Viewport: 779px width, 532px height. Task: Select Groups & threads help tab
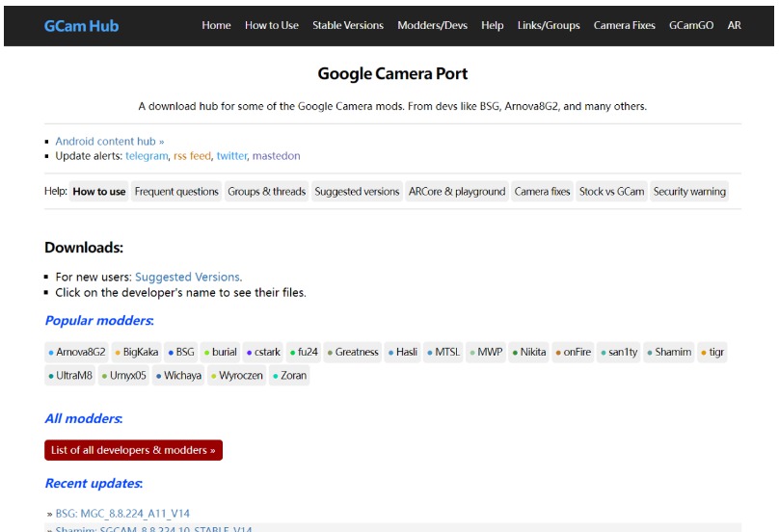click(266, 191)
